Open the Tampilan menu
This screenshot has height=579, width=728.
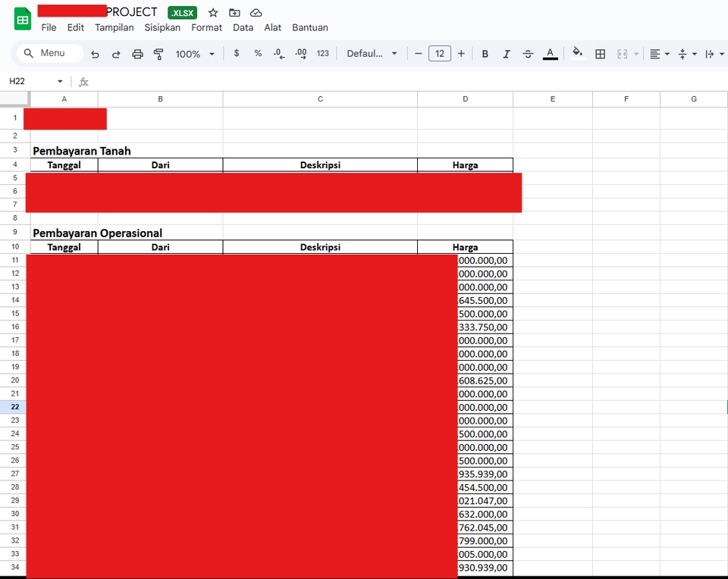115,27
